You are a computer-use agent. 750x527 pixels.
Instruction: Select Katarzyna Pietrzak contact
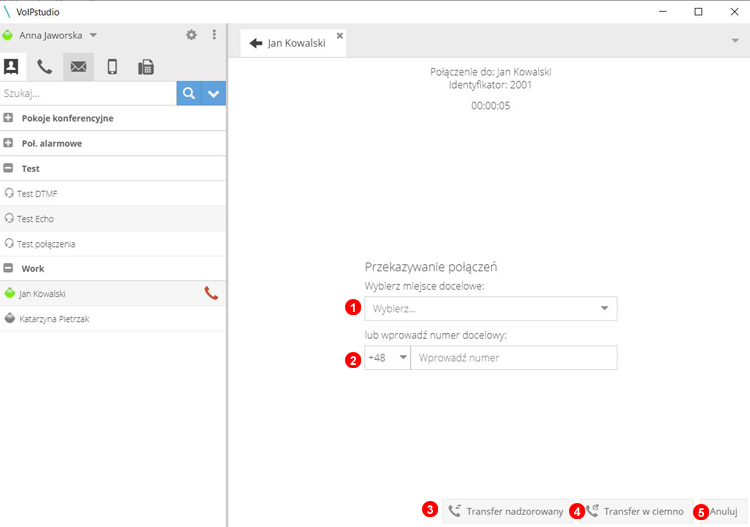pyautogui.click(x=113, y=318)
